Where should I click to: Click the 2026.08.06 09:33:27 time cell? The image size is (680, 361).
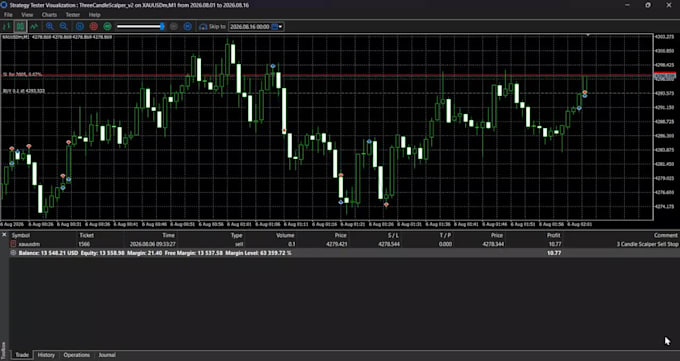(153, 244)
